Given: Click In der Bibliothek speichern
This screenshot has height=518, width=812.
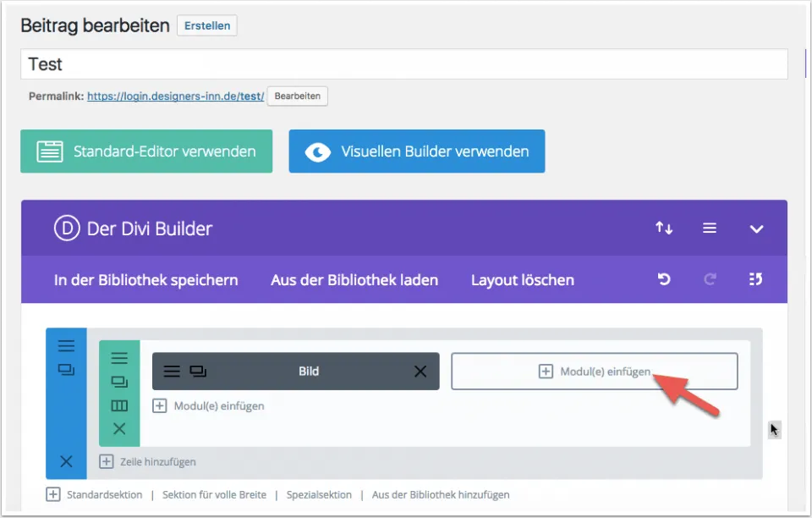Looking at the screenshot, I should point(145,279).
